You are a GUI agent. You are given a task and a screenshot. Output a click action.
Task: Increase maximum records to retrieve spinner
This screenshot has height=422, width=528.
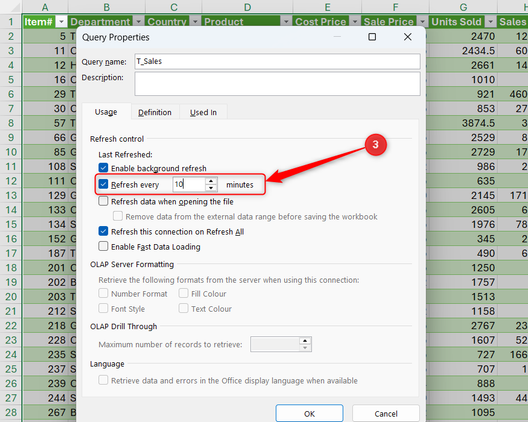305,340
